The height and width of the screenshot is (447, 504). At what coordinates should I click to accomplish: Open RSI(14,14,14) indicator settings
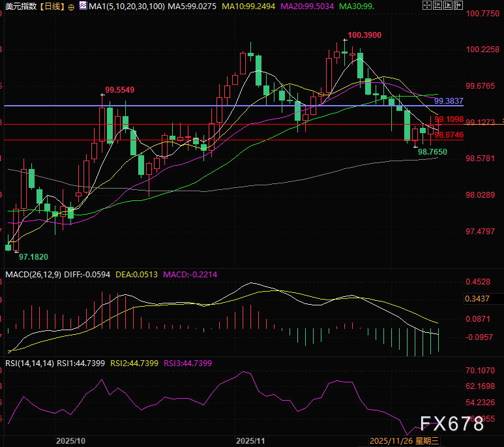[x=26, y=363]
